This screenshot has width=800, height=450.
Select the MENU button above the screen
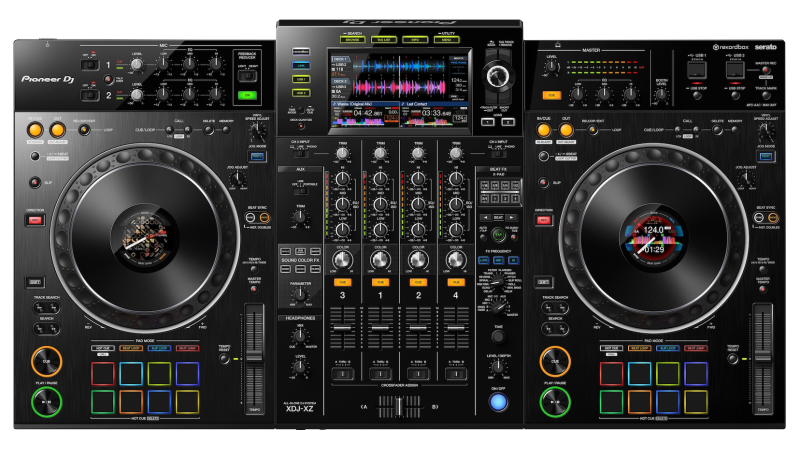446,40
